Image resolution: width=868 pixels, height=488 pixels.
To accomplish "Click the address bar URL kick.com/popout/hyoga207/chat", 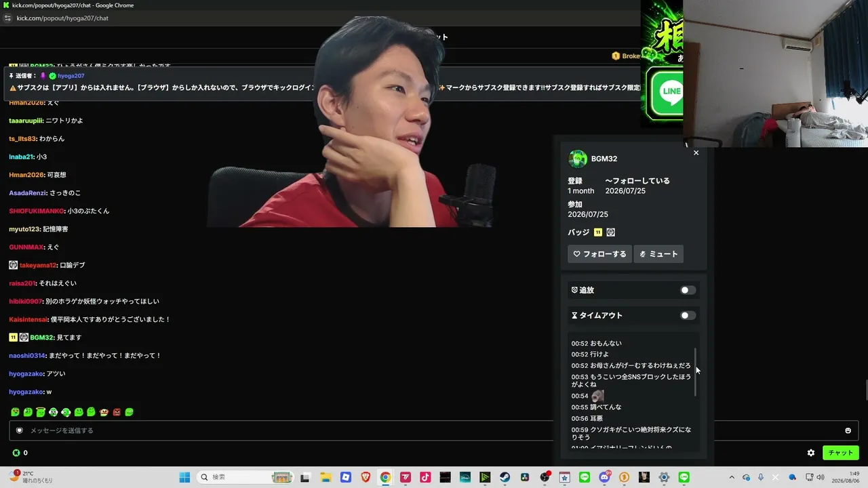I will coord(62,18).
